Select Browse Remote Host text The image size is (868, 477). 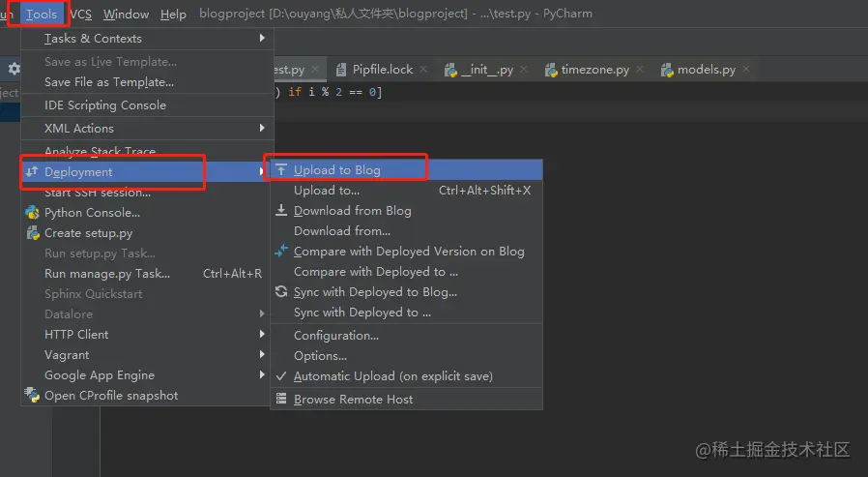(x=353, y=399)
